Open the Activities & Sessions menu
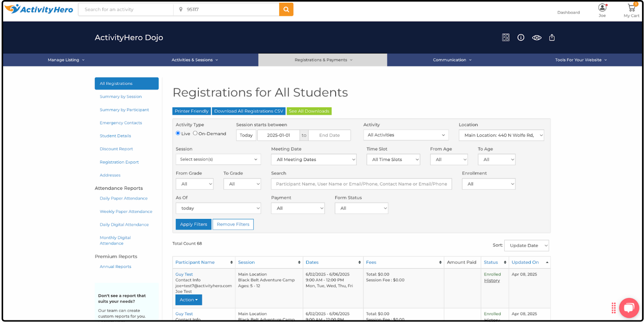 195,60
